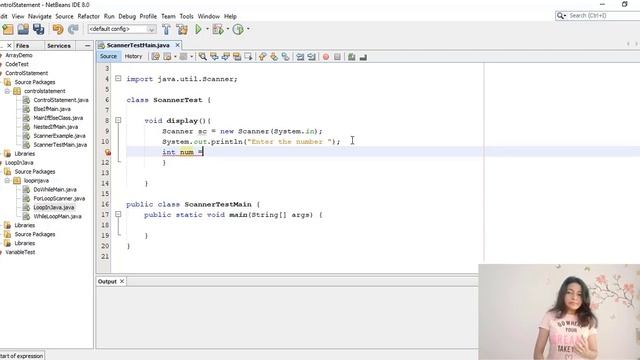The height and width of the screenshot is (360, 640).
Task: Run the project with the green play icon
Action: 198,29
